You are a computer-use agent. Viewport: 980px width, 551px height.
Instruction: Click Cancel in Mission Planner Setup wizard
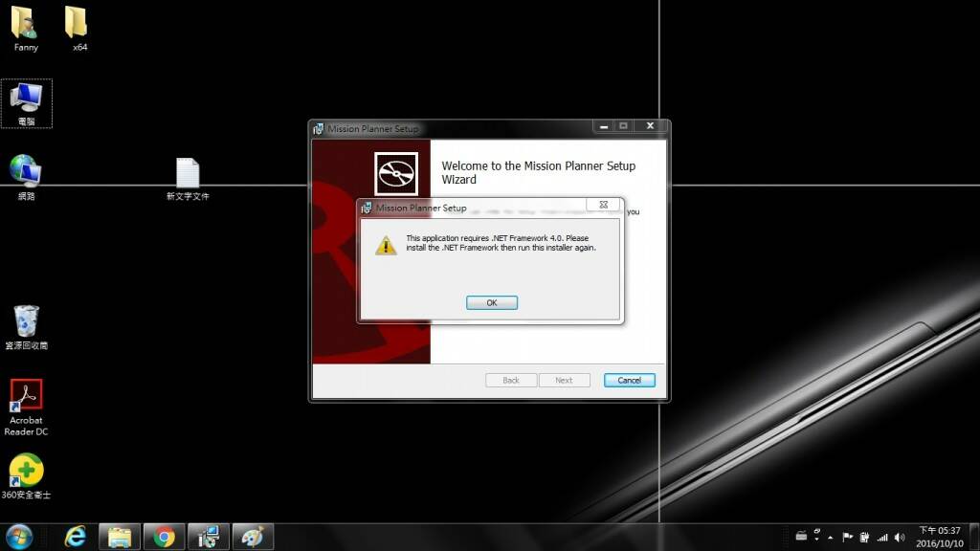click(630, 381)
